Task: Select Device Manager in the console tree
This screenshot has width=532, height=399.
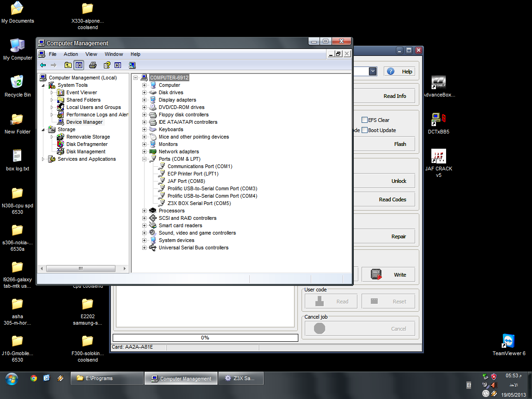Action: pyautogui.click(x=84, y=122)
